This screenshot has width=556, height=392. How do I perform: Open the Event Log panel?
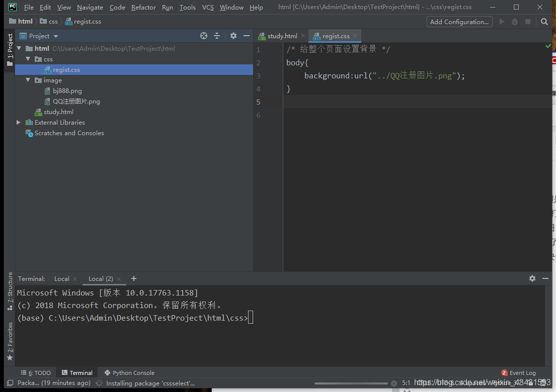(522, 372)
